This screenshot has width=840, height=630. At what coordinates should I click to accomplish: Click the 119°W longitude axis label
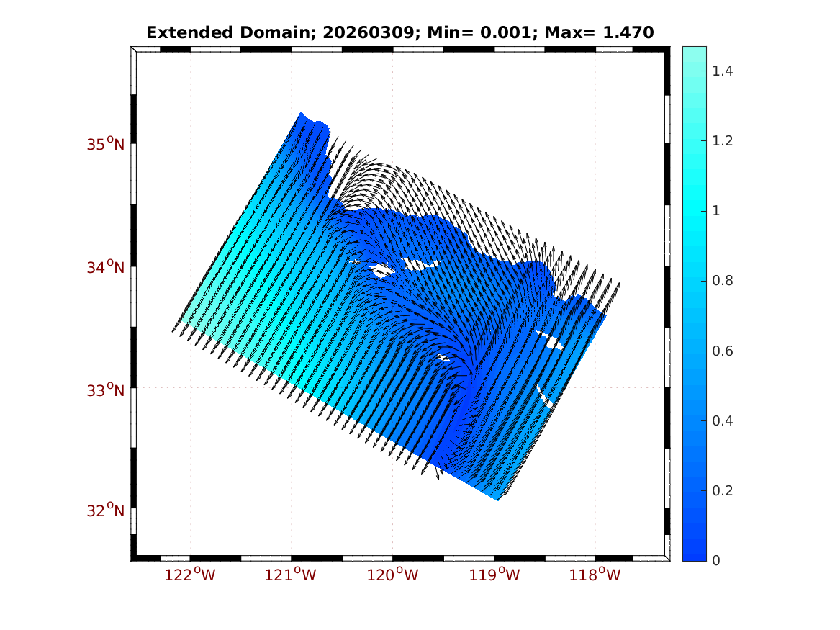tap(495, 575)
